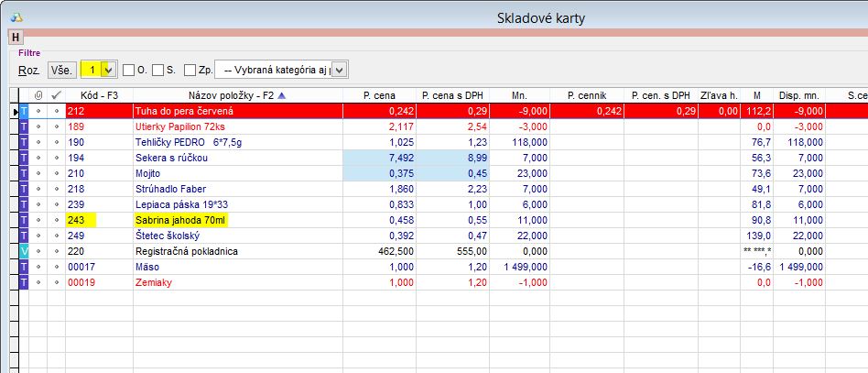868x373 pixels.
Task: Click the H button below title bar
Action: pos(15,38)
